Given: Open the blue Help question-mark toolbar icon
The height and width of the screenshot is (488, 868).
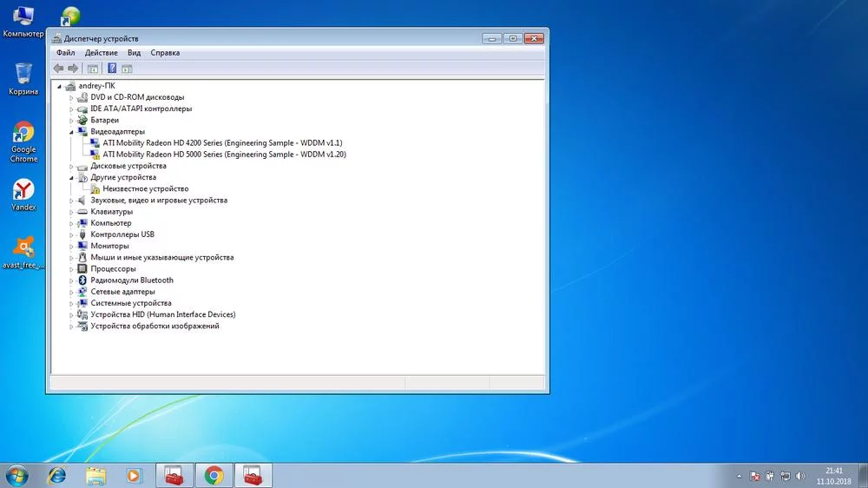Looking at the screenshot, I should 112,68.
